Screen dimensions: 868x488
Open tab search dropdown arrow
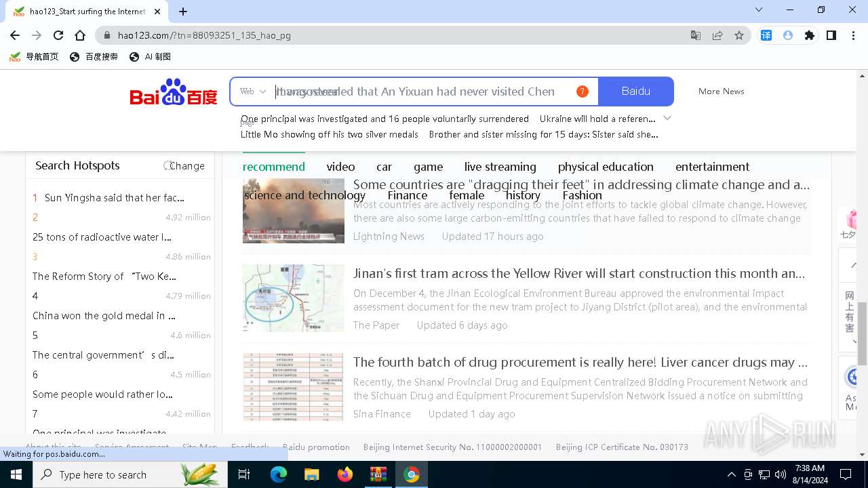[x=759, y=10]
